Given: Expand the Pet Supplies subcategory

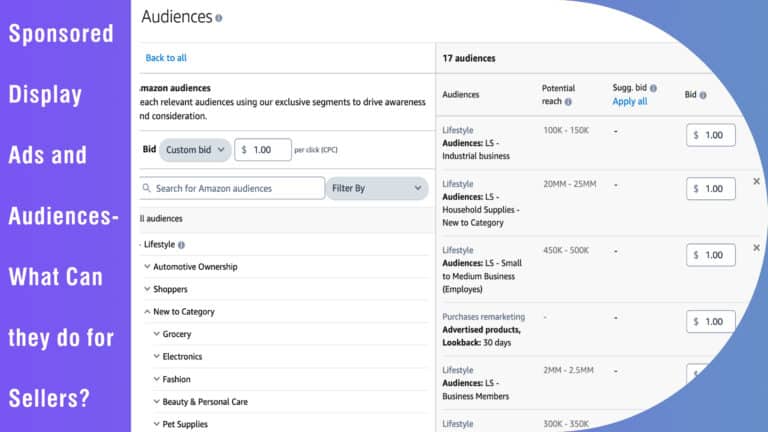Looking at the screenshot, I should pos(156,424).
